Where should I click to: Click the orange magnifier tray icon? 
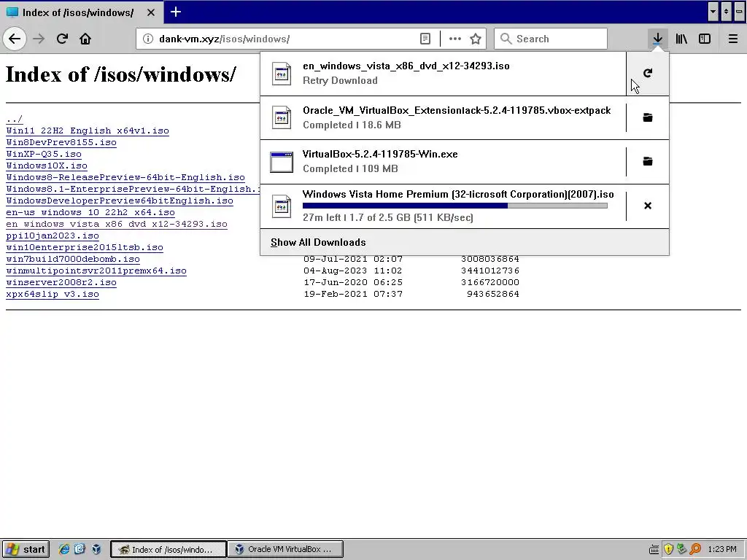(695, 549)
